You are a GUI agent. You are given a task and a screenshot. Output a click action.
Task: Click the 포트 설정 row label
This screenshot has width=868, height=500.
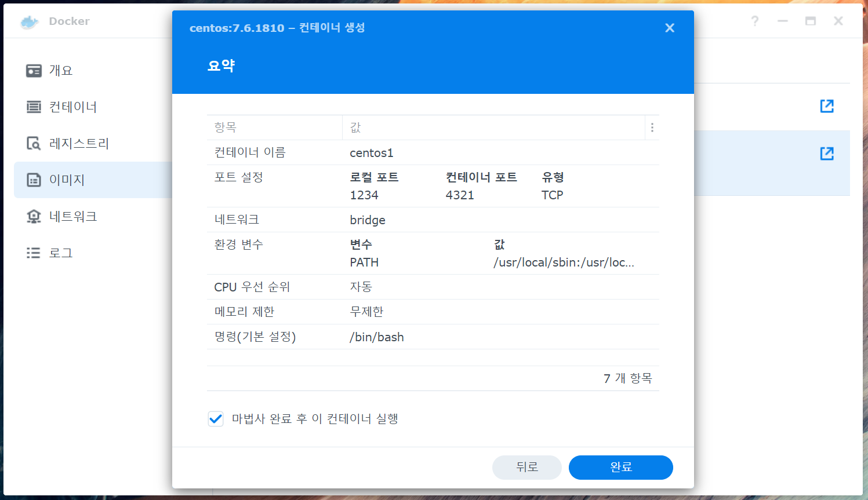pyautogui.click(x=238, y=177)
